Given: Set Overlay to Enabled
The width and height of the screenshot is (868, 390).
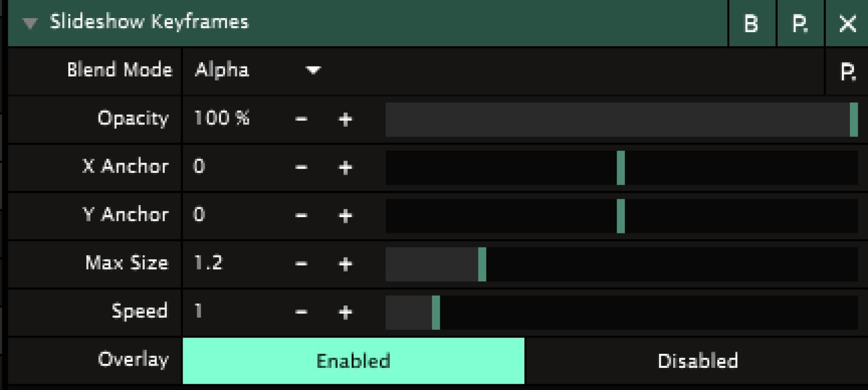Looking at the screenshot, I should pyautogui.click(x=353, y=361).
